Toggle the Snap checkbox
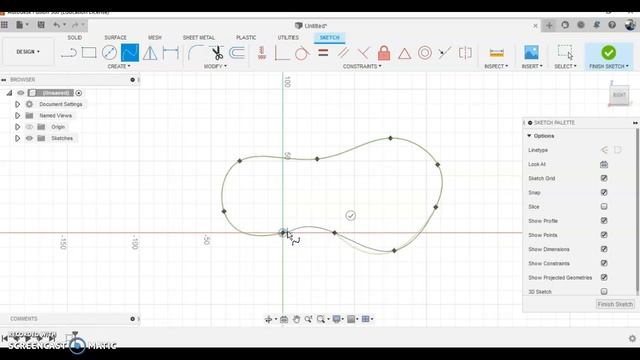The width and height of the screenshot is (640, 360). pos(604,192)
